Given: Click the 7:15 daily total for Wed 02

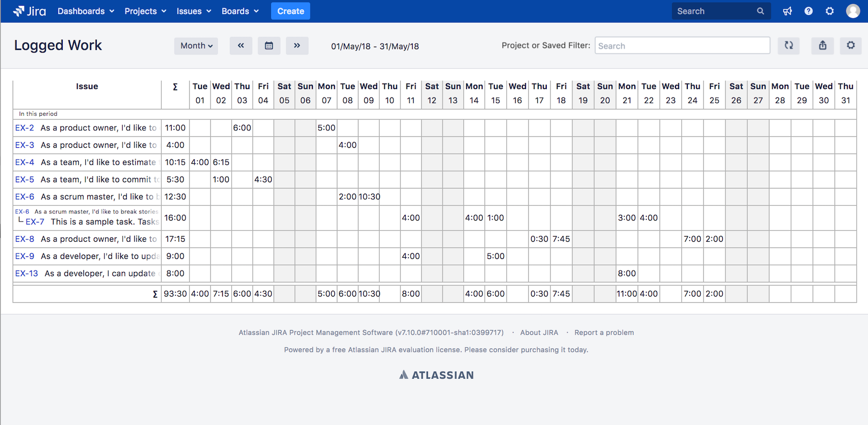Looking at the screenshot, I should click(221, 294).
